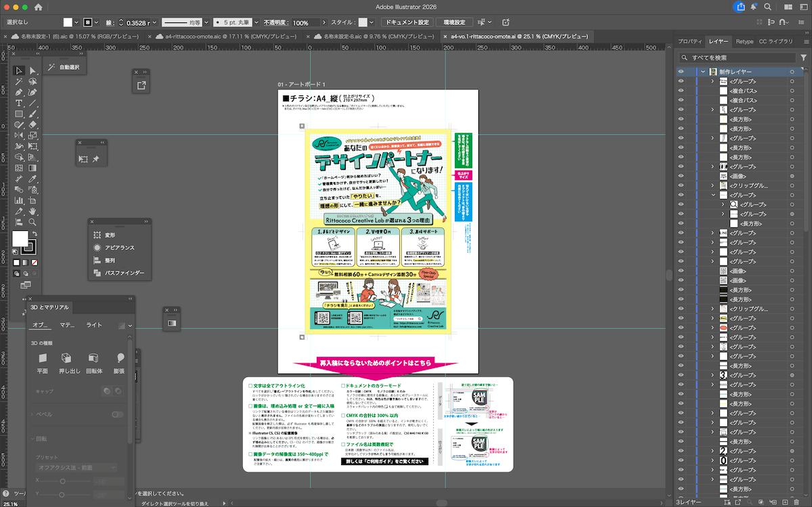Expand the group with LINE thumbnail
Viewport: 812px width, 507px height.
coord(713,232)
